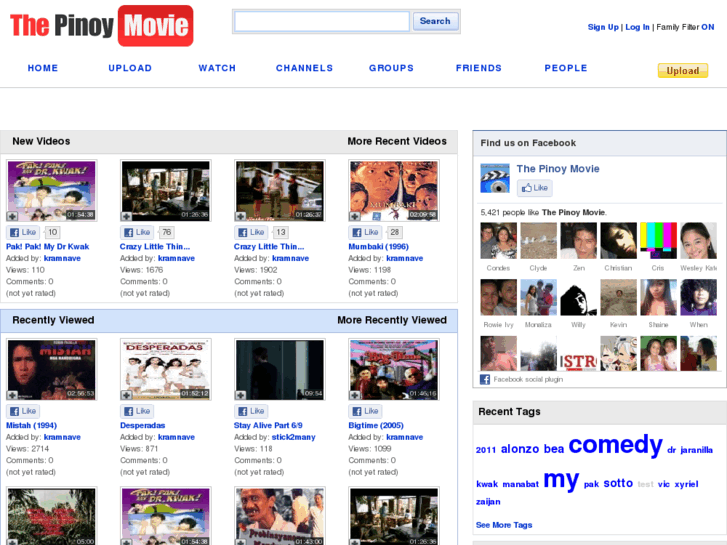Viewport: 727px width, 545px height.
Task: Click the plus icon on Stay Alive Part 6/9 thumbnail
Action: tap(240, 395)
